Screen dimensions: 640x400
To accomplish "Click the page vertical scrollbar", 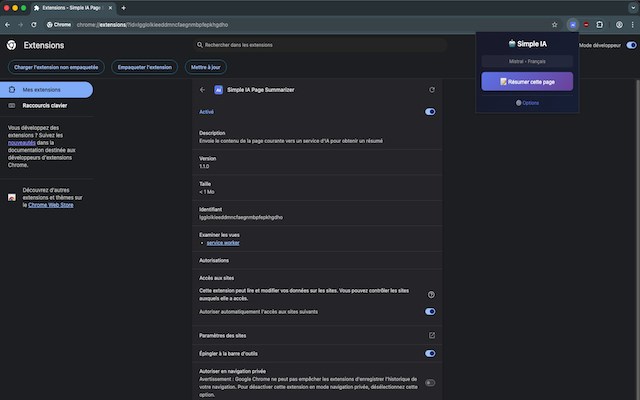I will (x=638, y=237).
